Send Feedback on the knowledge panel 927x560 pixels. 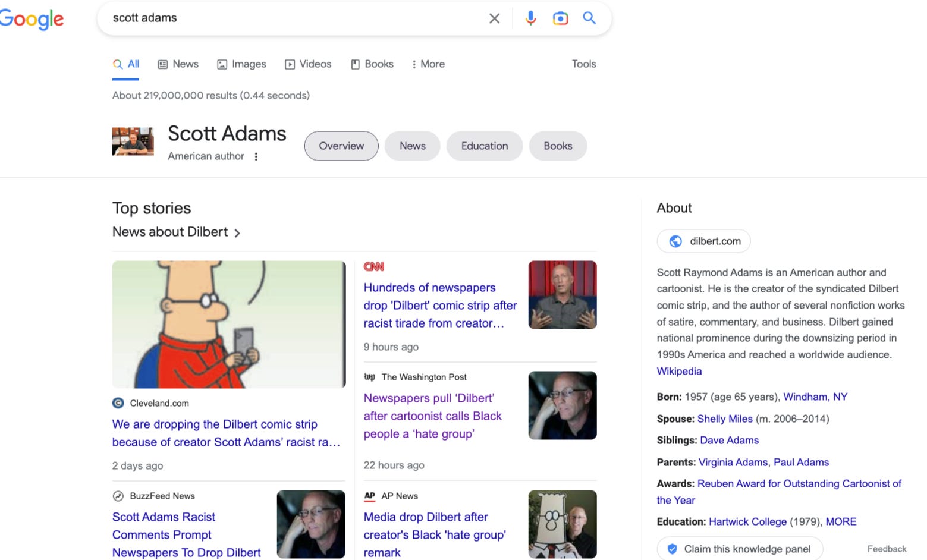(887, 549)
